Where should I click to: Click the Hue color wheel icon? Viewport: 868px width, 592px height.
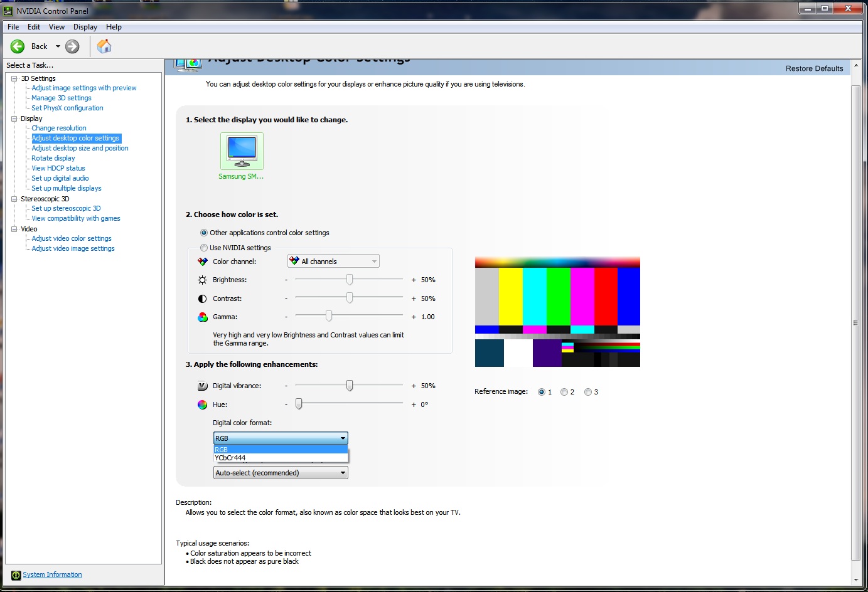click(202, 404)
